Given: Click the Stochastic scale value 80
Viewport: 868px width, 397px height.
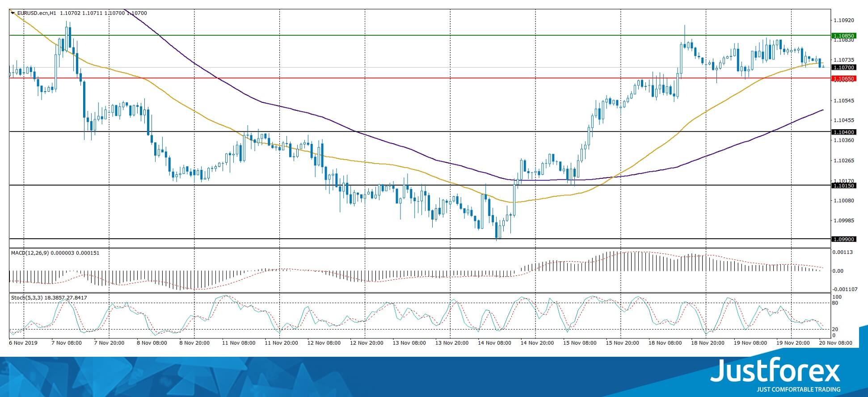Looking at the screenshot, I should (836, 303).
